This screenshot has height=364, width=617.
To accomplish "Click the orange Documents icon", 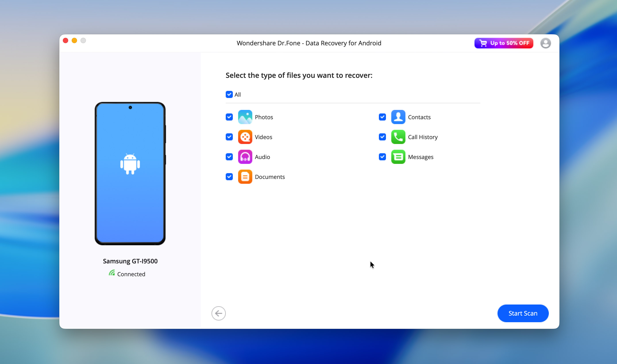I will 245,177.
